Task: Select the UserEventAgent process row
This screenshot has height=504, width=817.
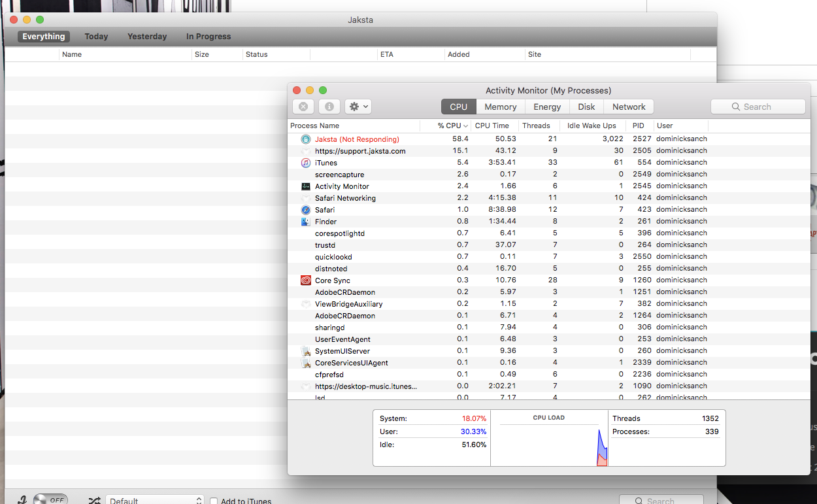Action: click(x=549, y=339)
